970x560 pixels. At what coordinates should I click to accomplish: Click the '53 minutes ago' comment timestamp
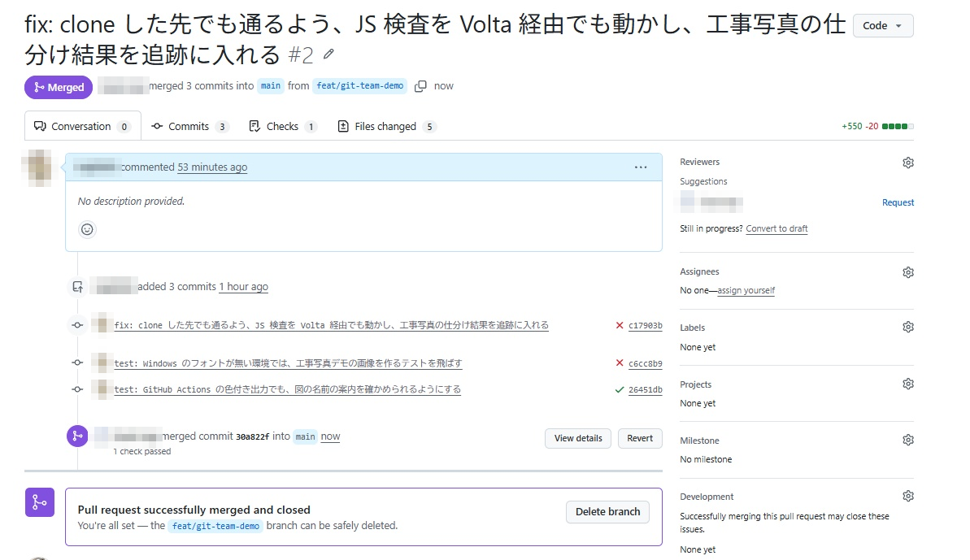pyautogui.click(x=212, y=167)
